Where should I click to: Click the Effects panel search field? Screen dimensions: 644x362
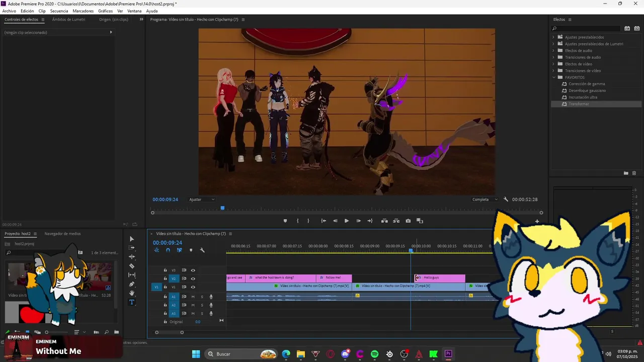587,29
